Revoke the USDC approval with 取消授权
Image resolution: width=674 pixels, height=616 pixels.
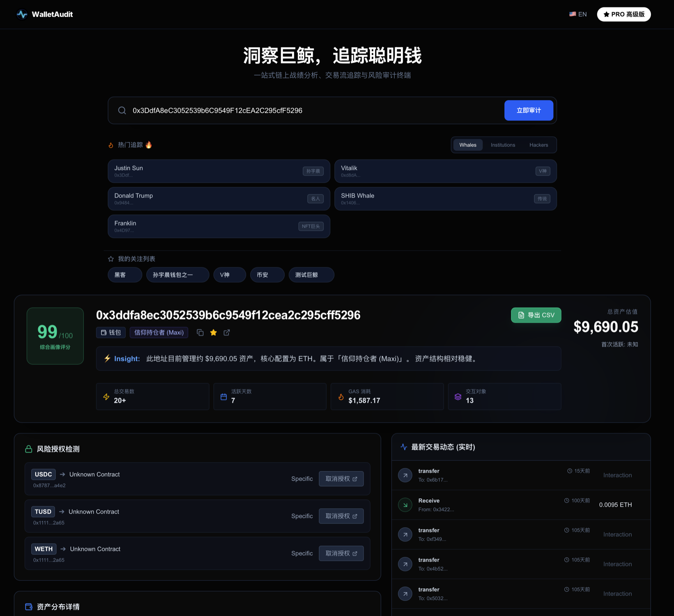pos(341,479)
